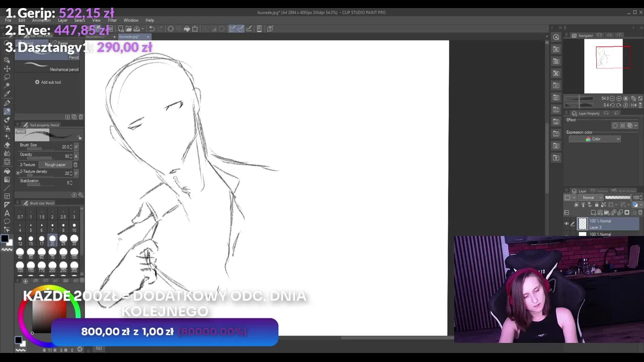Click Add sub tool button

click(x=48, y=82)
